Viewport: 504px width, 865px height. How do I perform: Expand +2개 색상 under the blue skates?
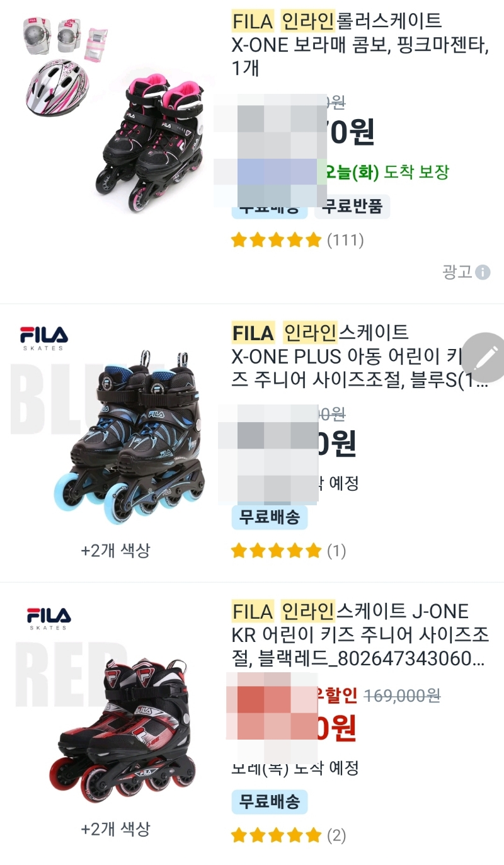[116, 550]
